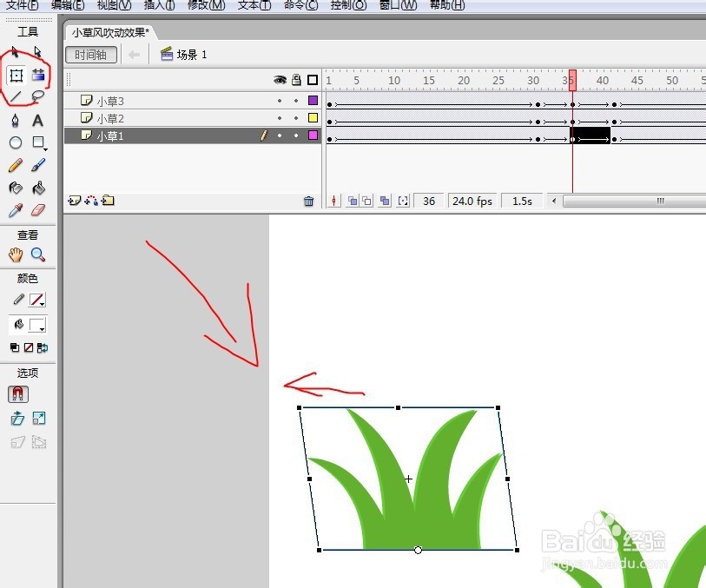Image resolution: width=706 pixels, height=588 pixels.
Task: Toggle Snap to Objects magnet
Action: pyautogui.click(x=18, y=394)
